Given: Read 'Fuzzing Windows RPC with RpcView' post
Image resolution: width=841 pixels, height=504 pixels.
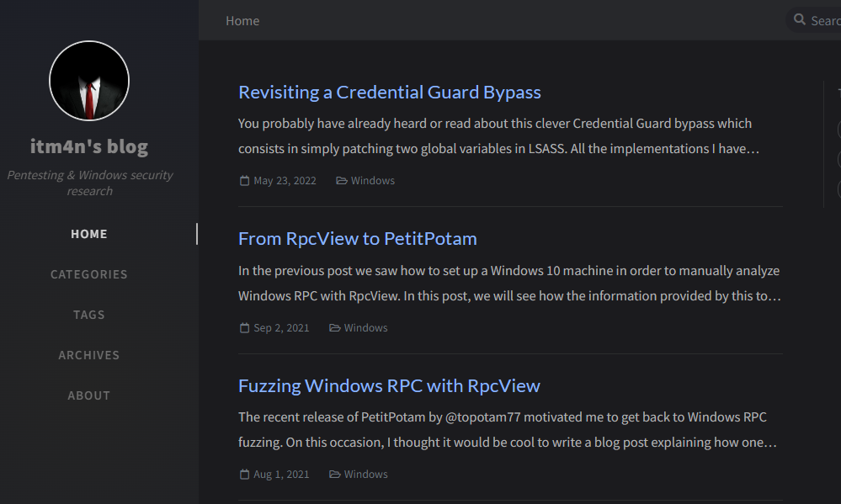Looking at the screenshot, I should pos(389,386).
